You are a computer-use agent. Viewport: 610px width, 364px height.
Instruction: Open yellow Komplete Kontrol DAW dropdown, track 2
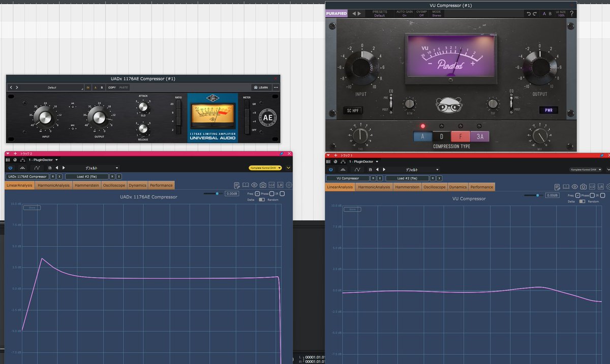tap(266, 168)
